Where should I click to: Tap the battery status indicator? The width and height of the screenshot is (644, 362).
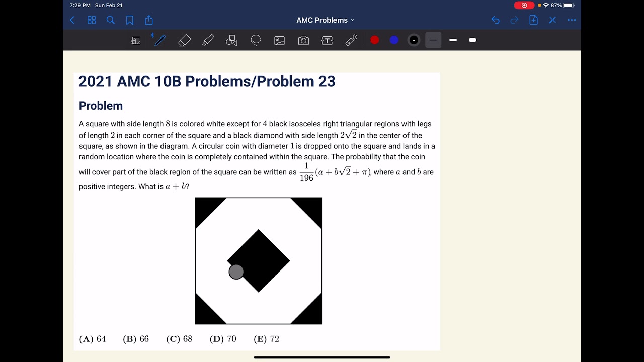coord(569,5)
